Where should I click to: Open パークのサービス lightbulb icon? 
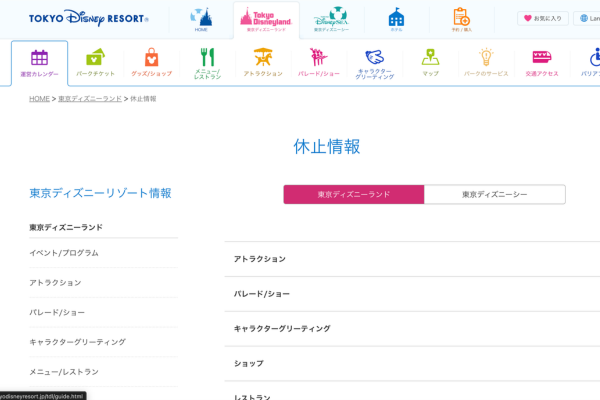coord(486,63)
